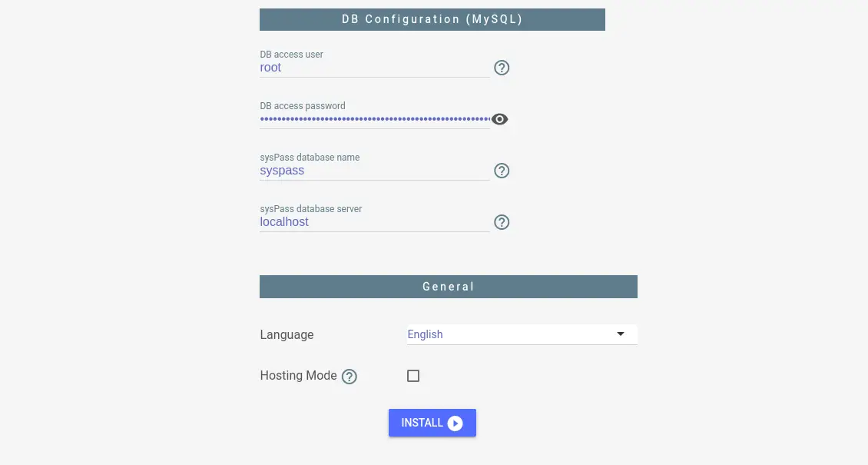The height and width of the screenshot is (465, 868).
Task: Start installation with the INSTALL button
Action: [x=432, y=423]
